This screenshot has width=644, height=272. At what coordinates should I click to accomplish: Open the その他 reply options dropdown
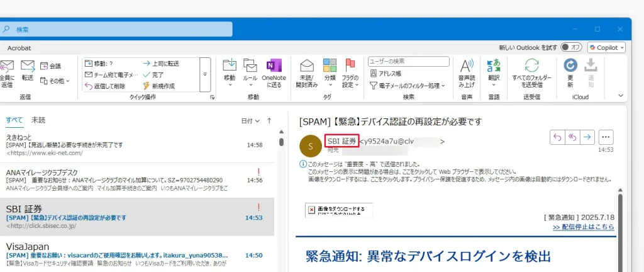coord(55,81)
